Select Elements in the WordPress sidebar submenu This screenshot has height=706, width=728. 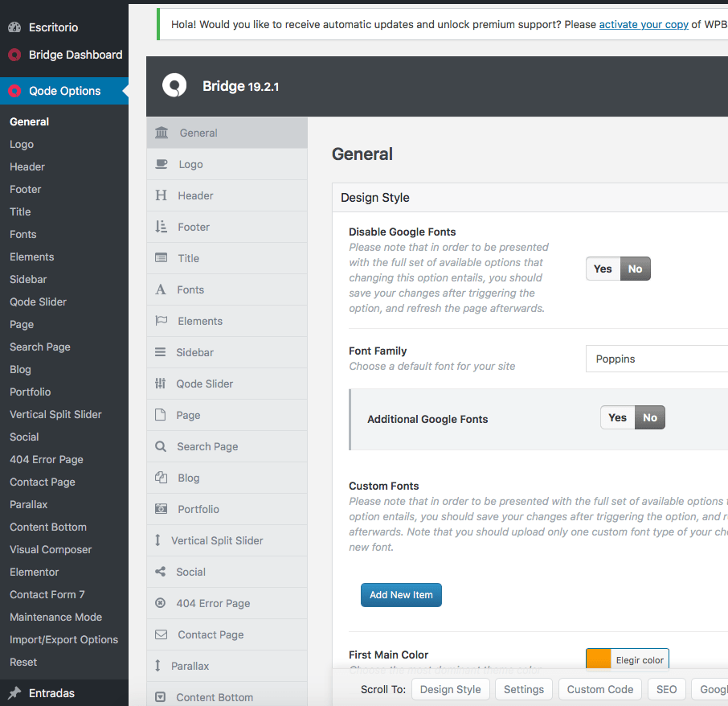32,257
